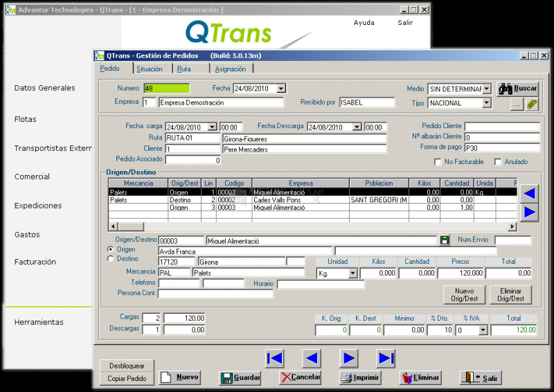Go to previous record navigation arrow

312,359
